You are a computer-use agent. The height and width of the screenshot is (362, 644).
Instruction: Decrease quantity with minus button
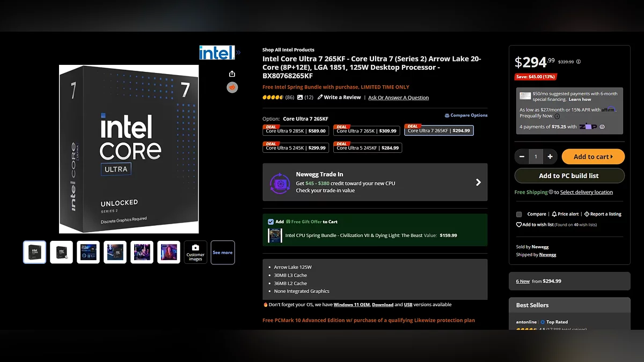[x=522, y=157]
